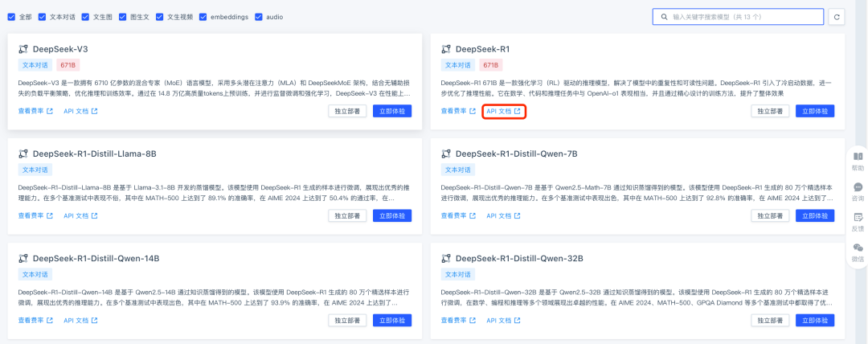868x344 pixels.
Task: Toggle the audio filter checkbox
Action: pos(259,17)
